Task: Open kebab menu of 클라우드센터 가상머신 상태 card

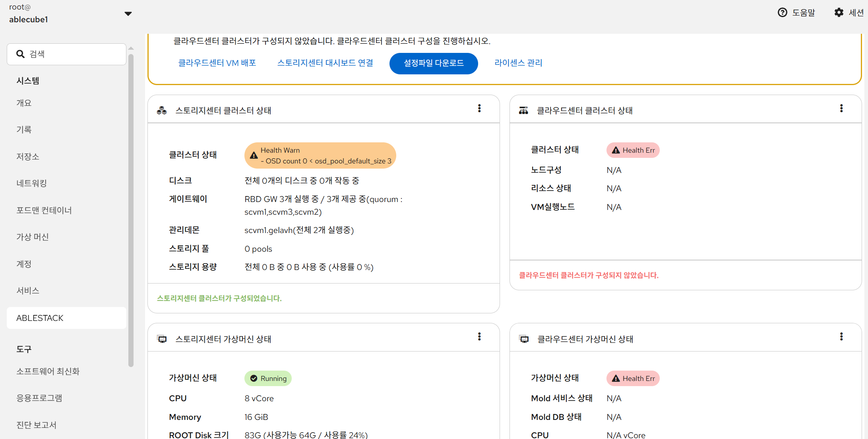Action: [x=841, y=337]
